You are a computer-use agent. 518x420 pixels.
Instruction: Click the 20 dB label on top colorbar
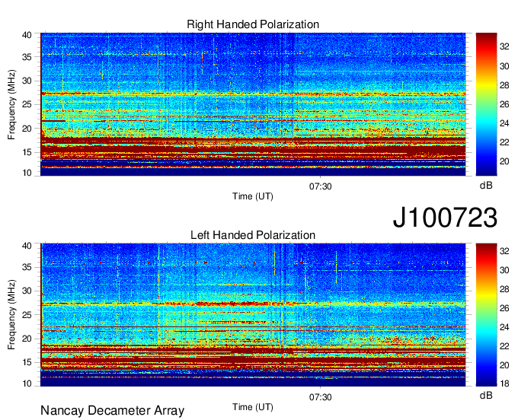coord(504,161)
